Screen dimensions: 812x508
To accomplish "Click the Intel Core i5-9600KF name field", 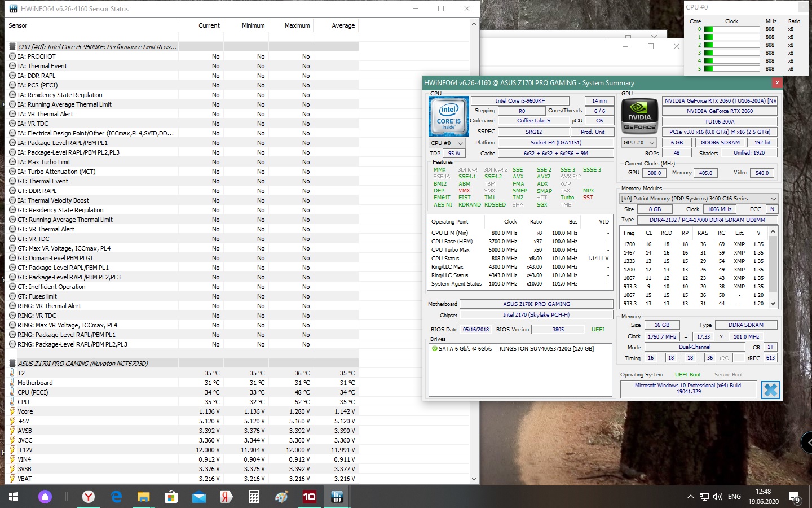I will tap(520, 101).
